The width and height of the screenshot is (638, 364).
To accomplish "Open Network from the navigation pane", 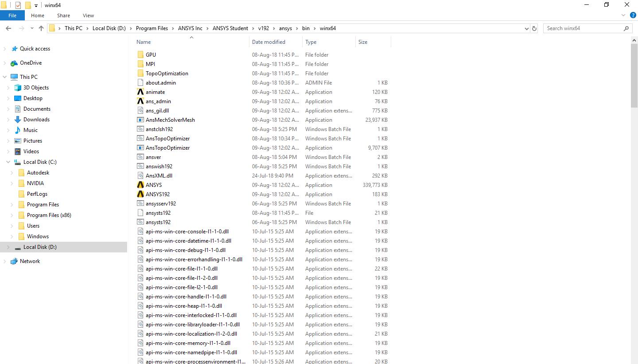I will tap(30, 261).
